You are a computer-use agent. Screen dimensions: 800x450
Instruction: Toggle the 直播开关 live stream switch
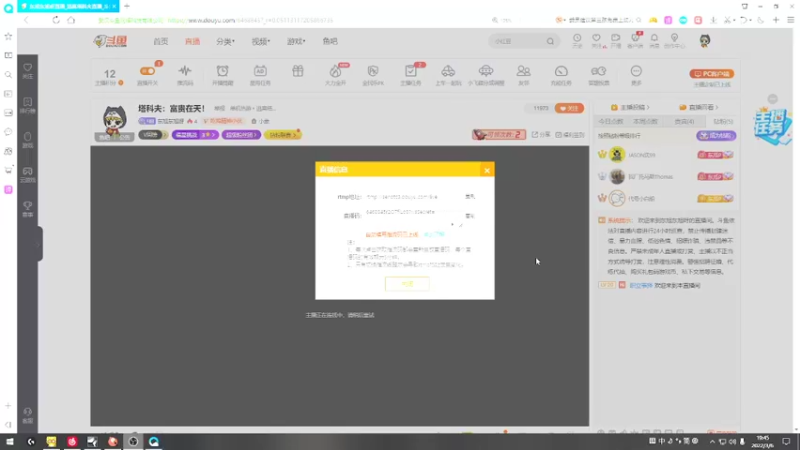tap(147, 71)
